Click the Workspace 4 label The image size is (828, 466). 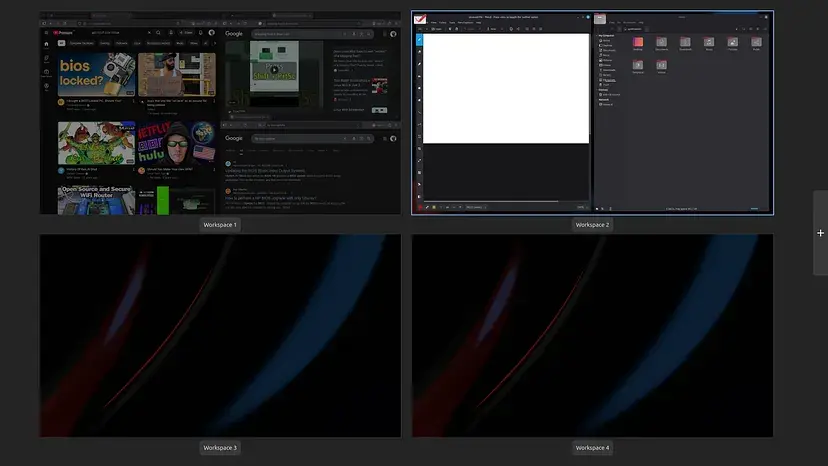[592, 448]
